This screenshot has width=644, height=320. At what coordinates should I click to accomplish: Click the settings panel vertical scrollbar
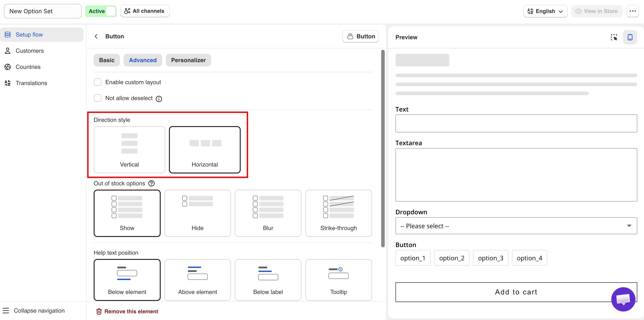click(x=383, y=149)
